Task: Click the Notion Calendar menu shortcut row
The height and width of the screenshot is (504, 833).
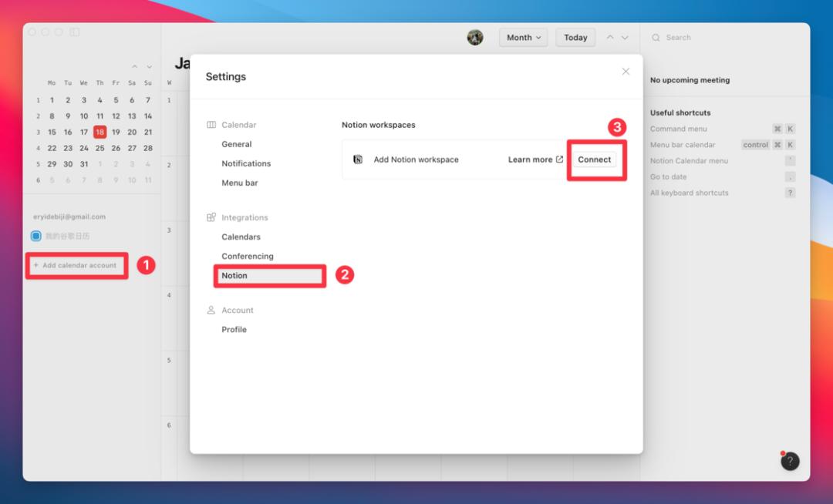Action: click(x=723, y=161)
